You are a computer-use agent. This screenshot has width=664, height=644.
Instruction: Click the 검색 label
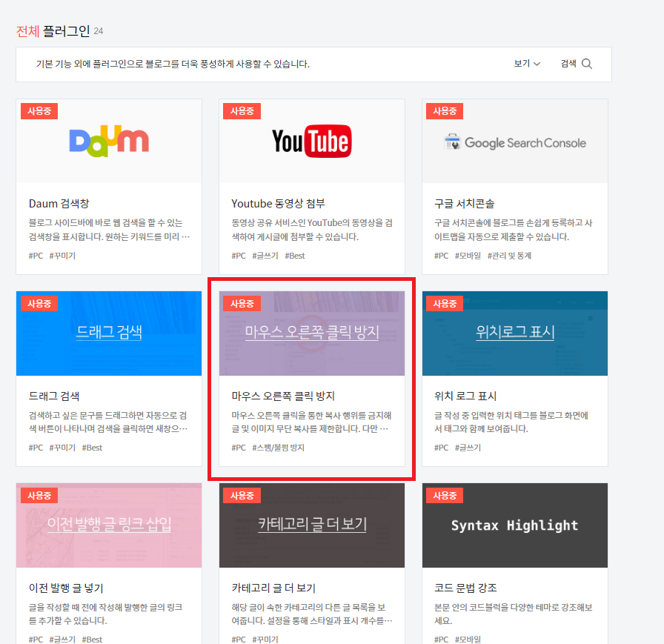coord(568,64)
